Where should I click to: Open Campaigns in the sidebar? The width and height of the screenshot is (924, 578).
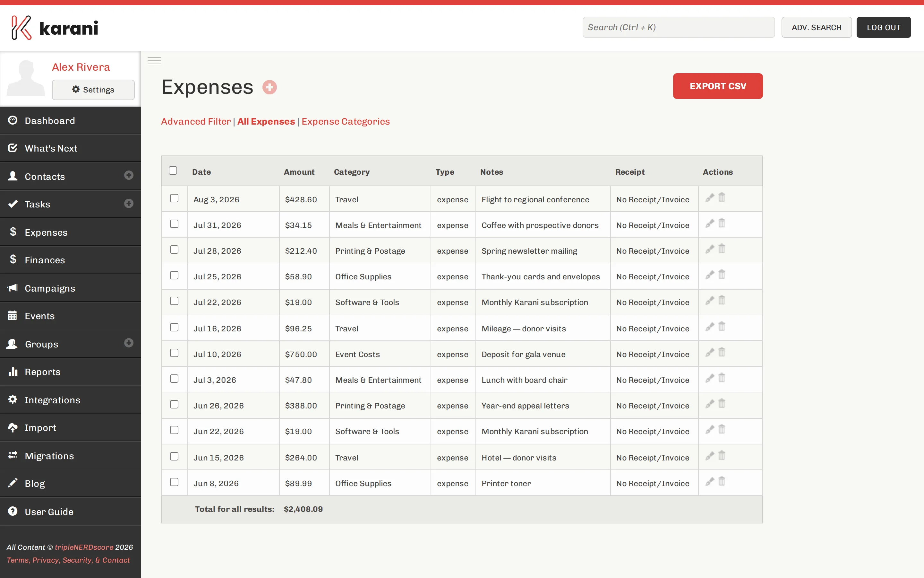point(71,288)
